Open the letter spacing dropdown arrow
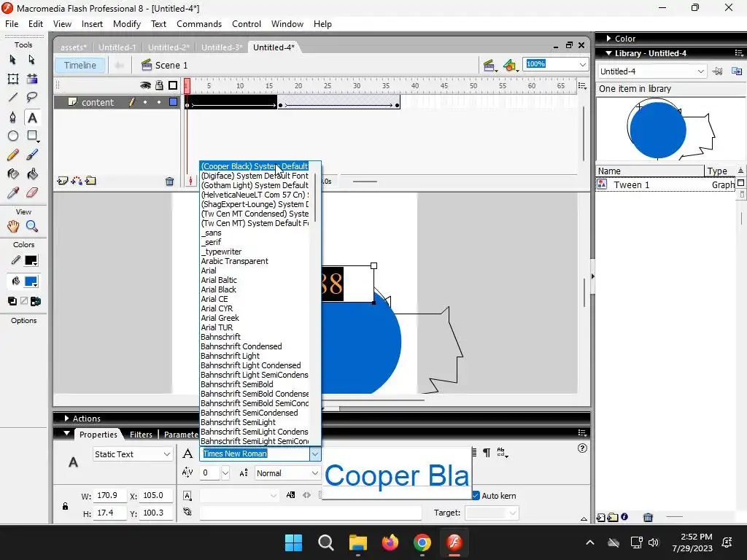 [225, 473]
